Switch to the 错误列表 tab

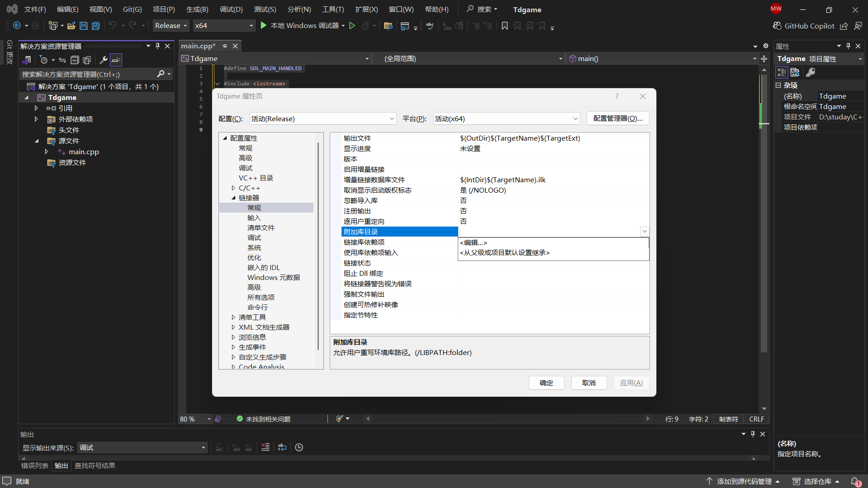click(35, 466)
